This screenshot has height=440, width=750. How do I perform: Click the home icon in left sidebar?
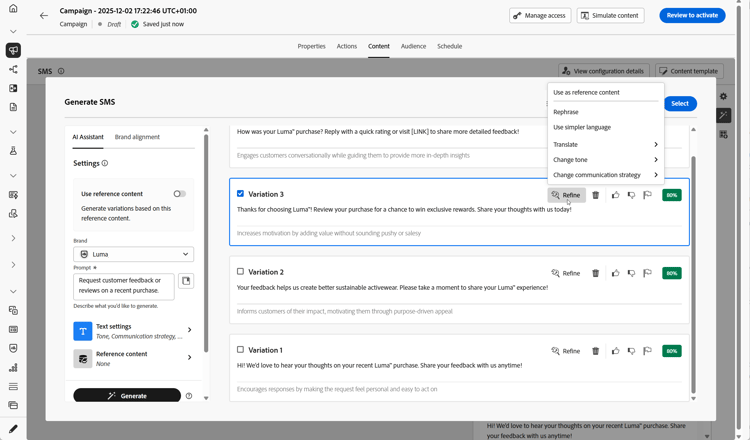[x=13, y=8]
